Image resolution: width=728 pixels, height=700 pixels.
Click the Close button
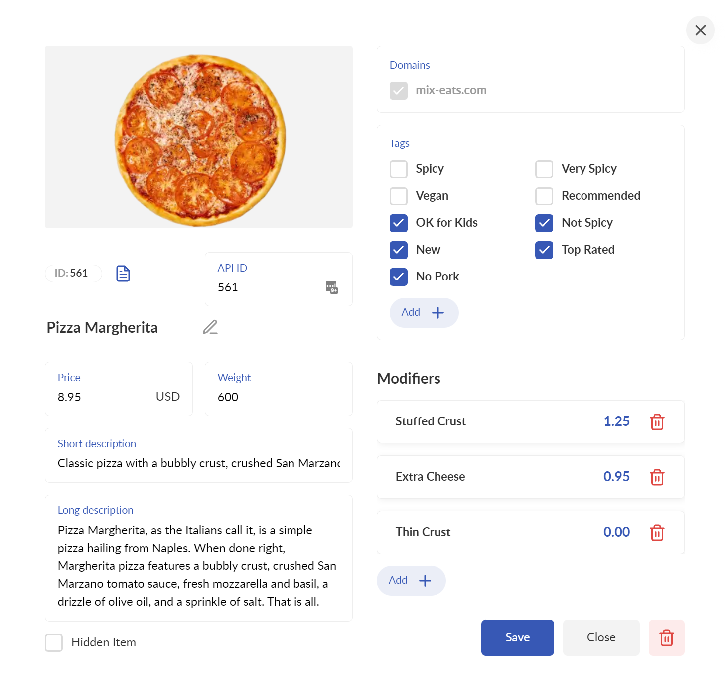[601, 638]
